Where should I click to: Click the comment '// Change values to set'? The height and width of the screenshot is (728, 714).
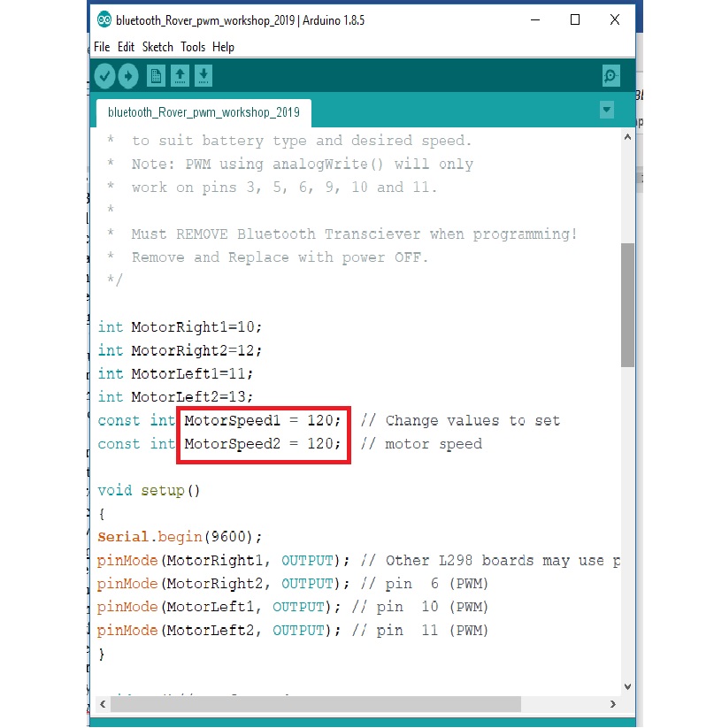point(461,421)
